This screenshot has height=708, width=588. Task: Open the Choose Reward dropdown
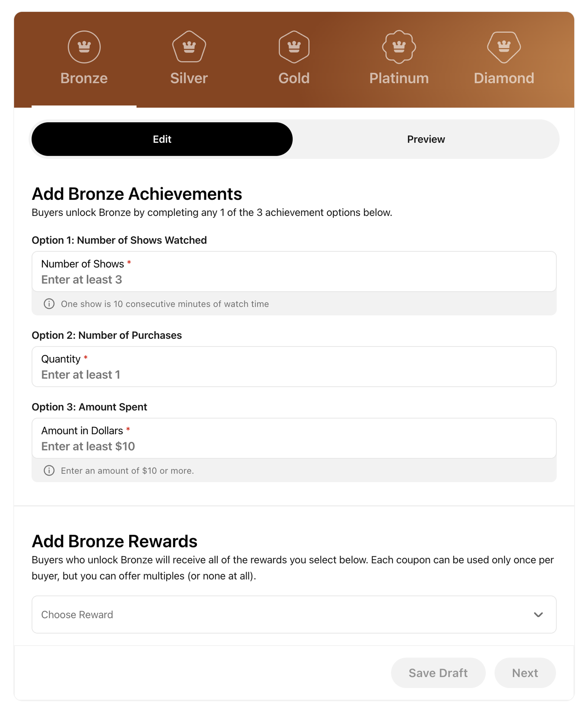point(293,615)
